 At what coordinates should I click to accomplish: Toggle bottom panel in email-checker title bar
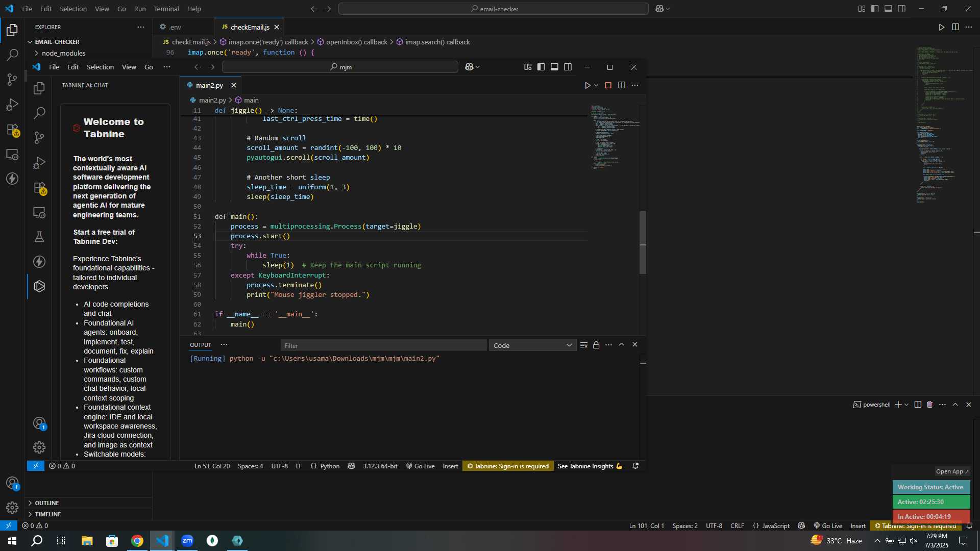coord(888,9)
